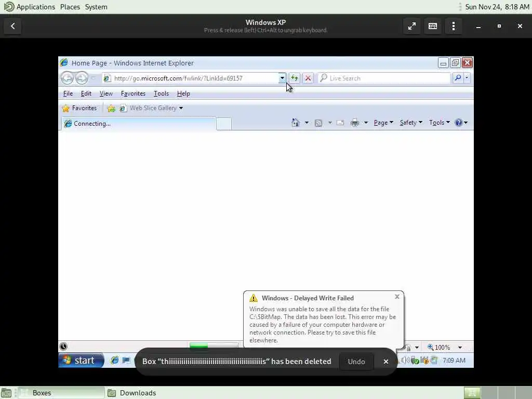Image resolution: width=532 pixels, height=399 pixels.
Task: Click the status bar clock icon
Action: (63, 347)
